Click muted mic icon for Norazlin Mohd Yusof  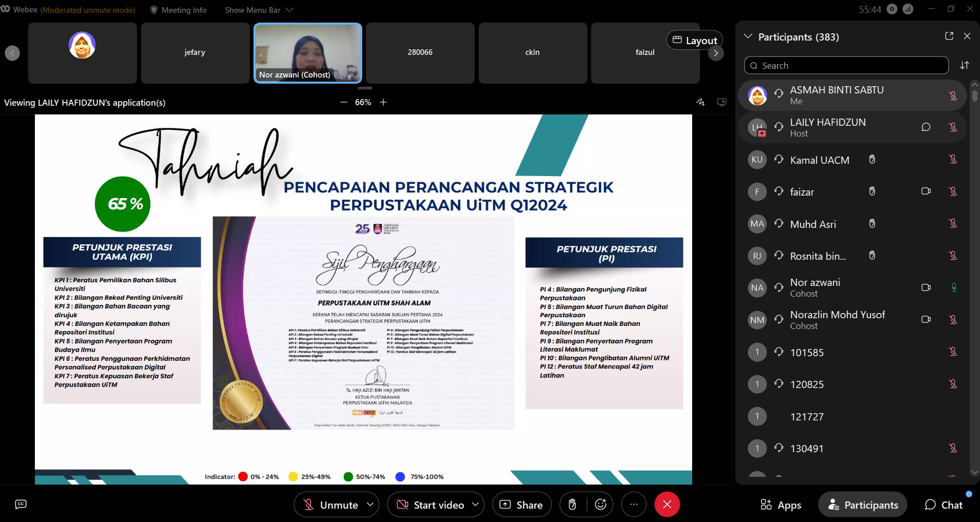[x=953, y=320]
